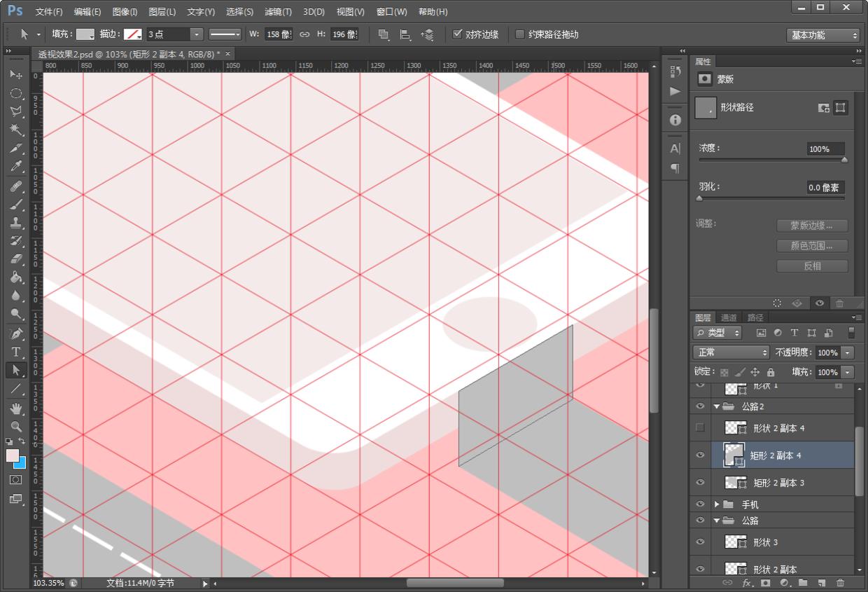The height and width of the screenshot is (592, 868).
Task: Select the Zoom tool
Action: (16, 426)
